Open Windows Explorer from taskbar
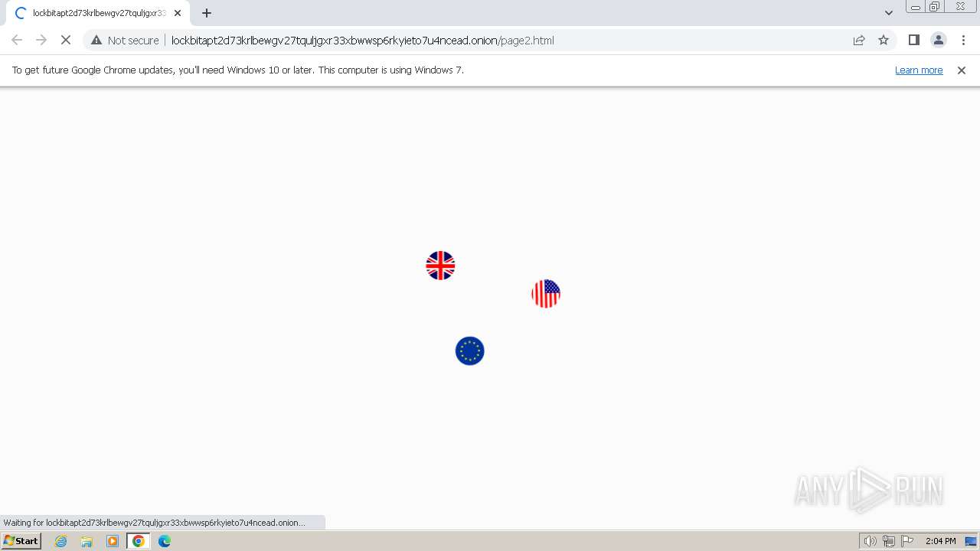Image resolution: width=980 pixels, height=551 pixels. tap(87, 541)
